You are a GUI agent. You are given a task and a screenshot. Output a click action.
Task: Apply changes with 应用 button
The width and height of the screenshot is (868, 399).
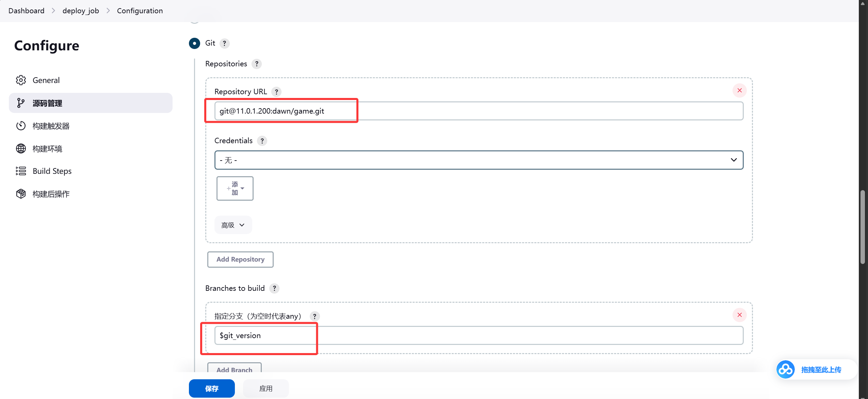pyautogui.click(x=266, y=388)
